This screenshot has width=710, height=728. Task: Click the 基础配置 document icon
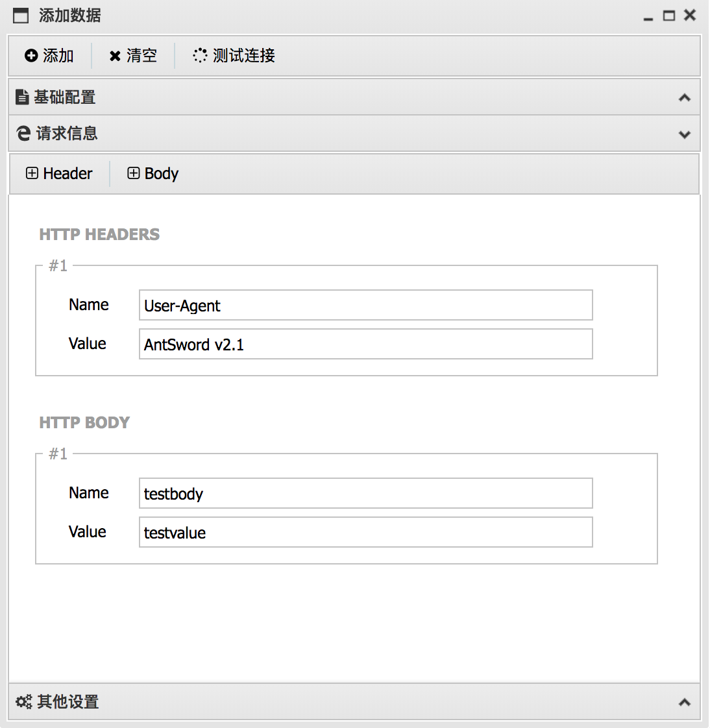coord(22,97)
